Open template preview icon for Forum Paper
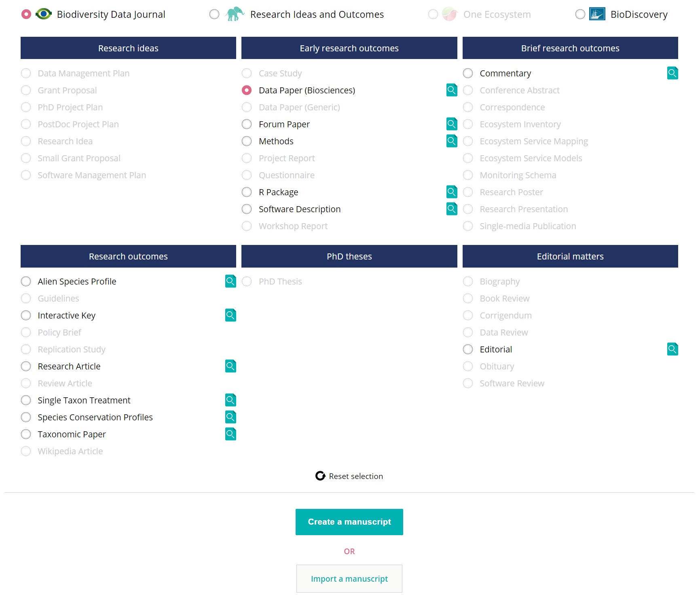The width and height of the screenshot is (700, 597). pos(452,124)
